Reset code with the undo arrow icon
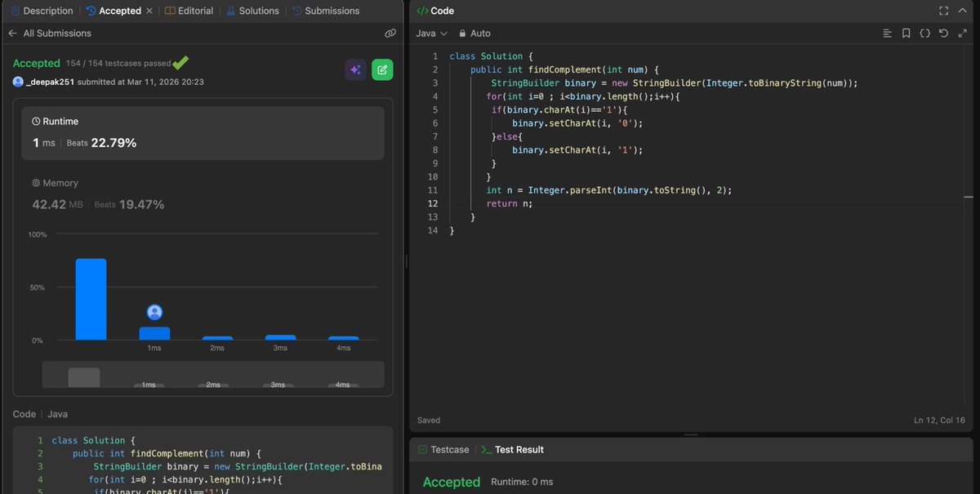The image size is (980, 494). 943,33
